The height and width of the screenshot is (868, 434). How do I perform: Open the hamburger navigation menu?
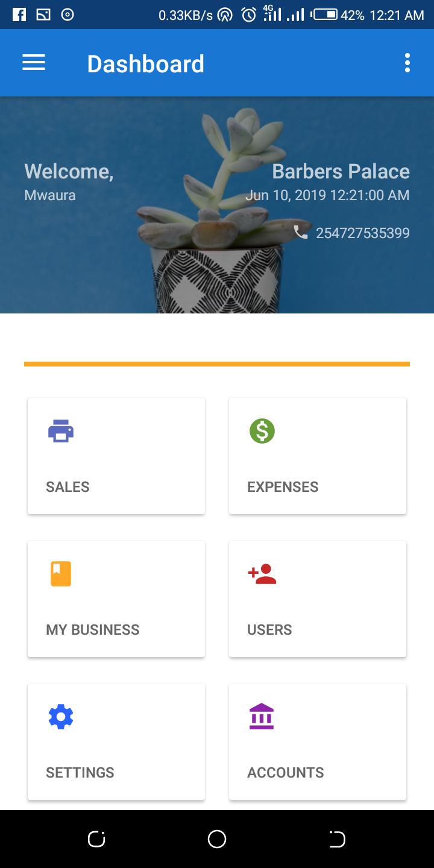click(34, 63)
